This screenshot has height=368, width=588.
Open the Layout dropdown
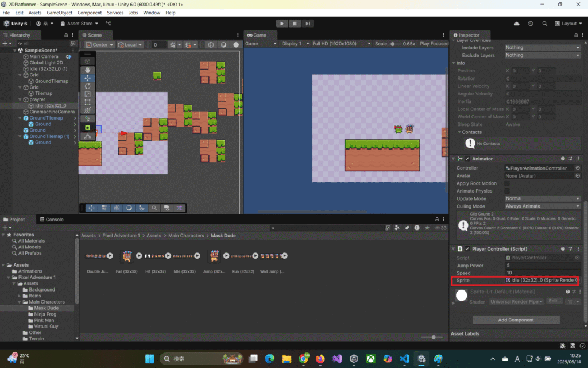coord(568,23)
